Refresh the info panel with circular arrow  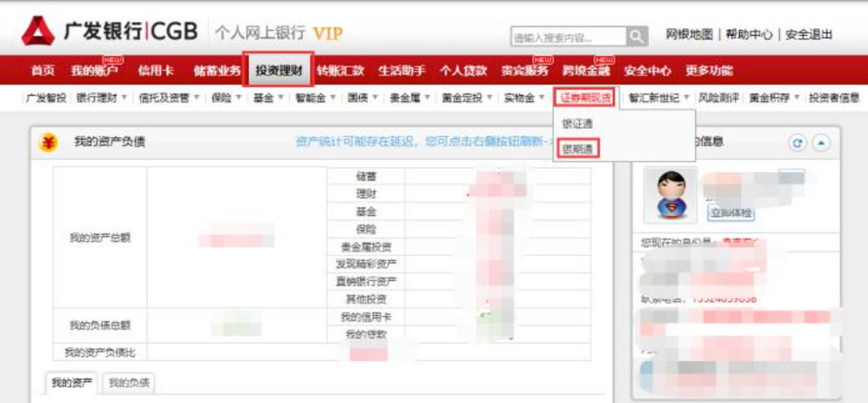coord(797,143)
